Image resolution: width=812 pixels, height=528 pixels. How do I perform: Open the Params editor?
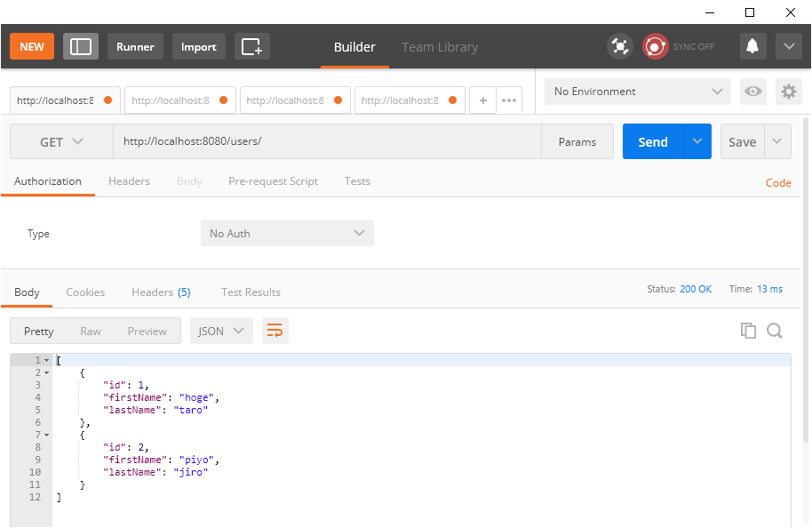(x=577, y=141)
